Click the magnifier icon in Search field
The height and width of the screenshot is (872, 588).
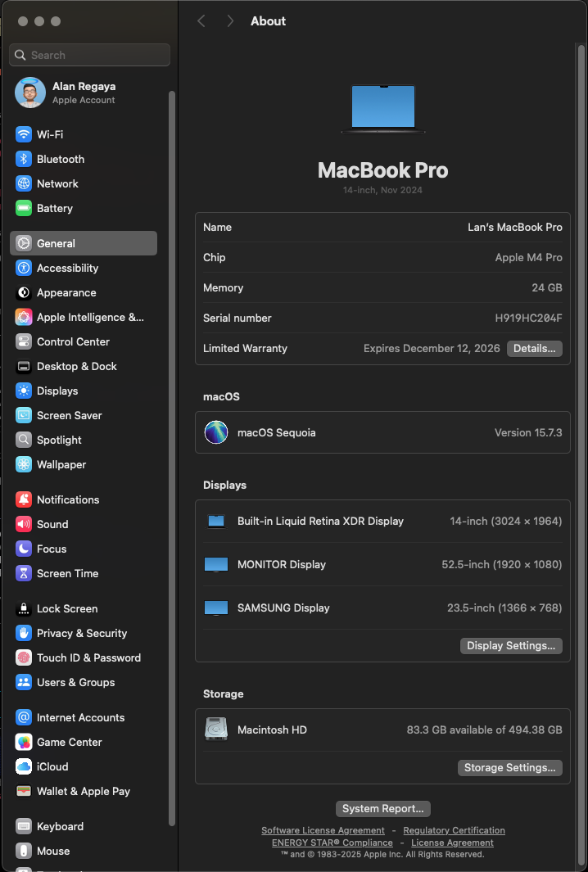[x=20, y=55]
